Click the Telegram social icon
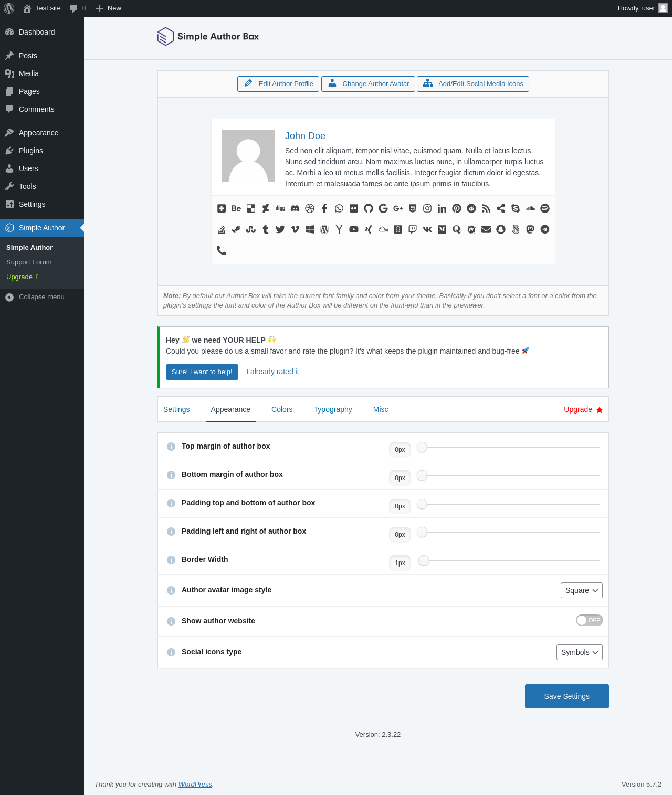 click(x=545, y=229)
